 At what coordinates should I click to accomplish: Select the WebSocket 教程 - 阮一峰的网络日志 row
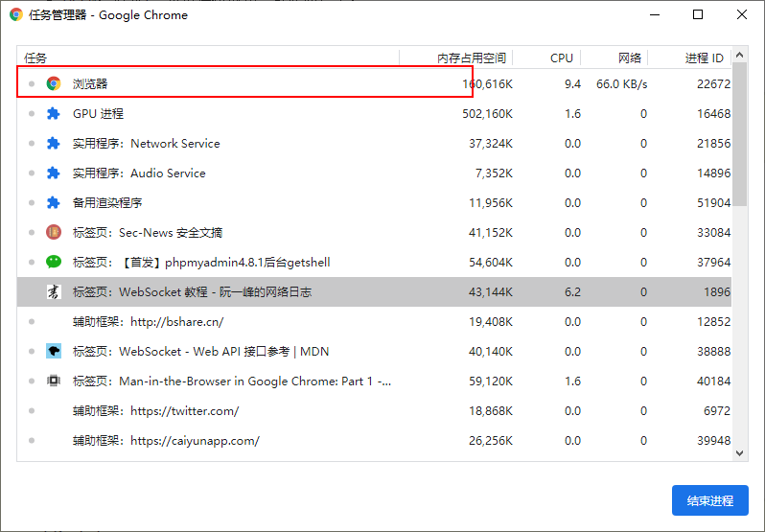click(374, 292)
